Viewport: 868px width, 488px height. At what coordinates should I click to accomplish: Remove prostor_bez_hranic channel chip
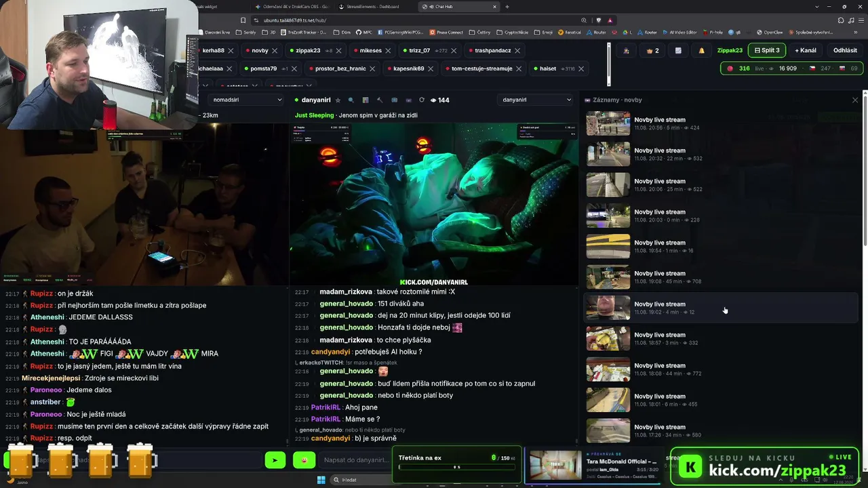[x=373, y=68]
